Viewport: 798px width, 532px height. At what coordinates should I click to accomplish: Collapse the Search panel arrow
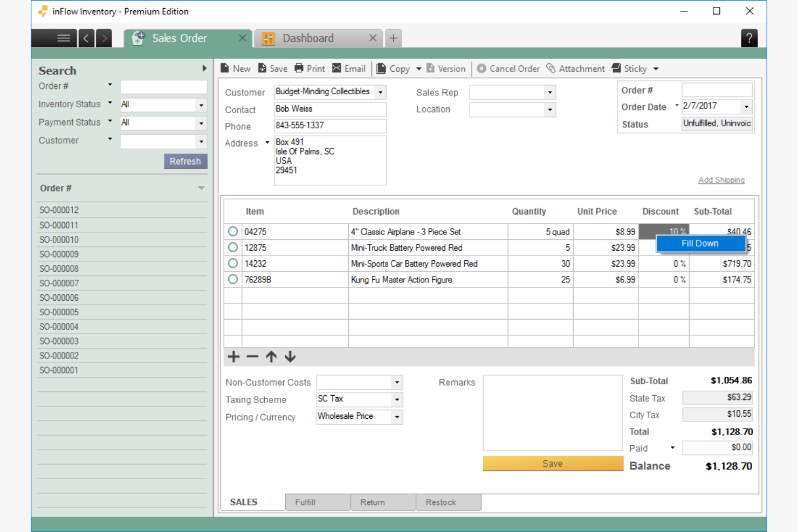coord(204,68)
